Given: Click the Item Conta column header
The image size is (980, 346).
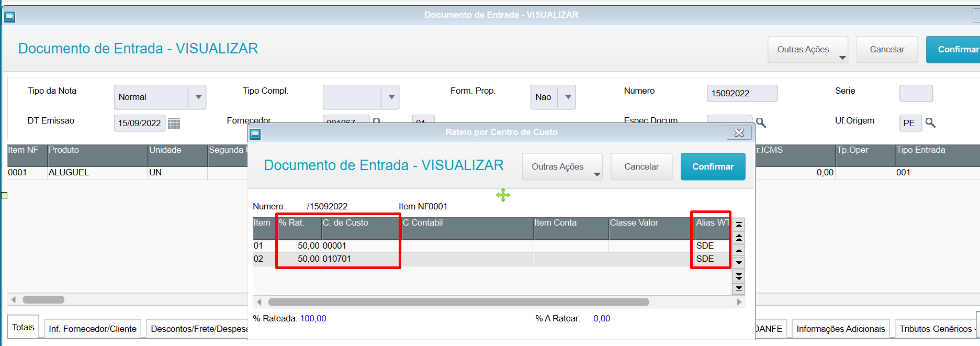Looking at the screenshot, I should pyautogui.click(x=571, y=229).
